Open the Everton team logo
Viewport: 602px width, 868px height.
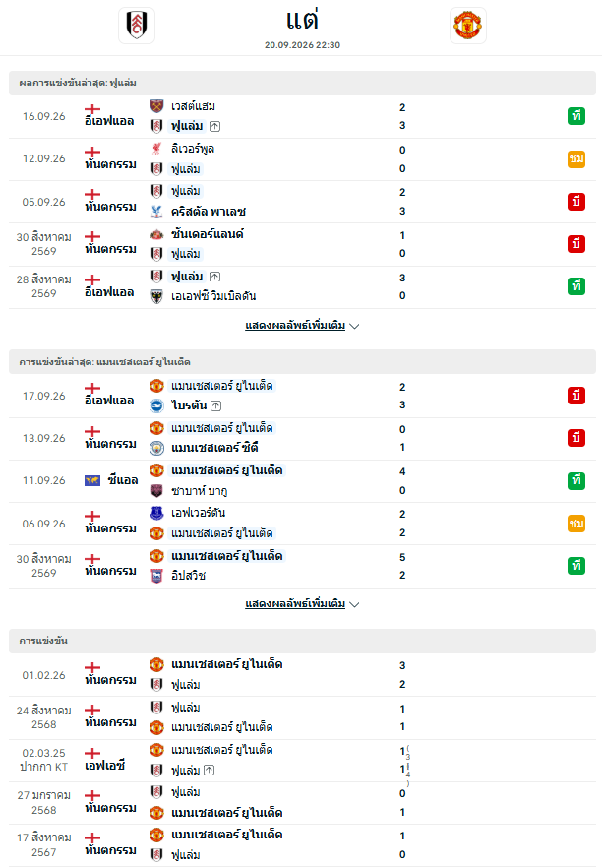[x=157, y=513]
